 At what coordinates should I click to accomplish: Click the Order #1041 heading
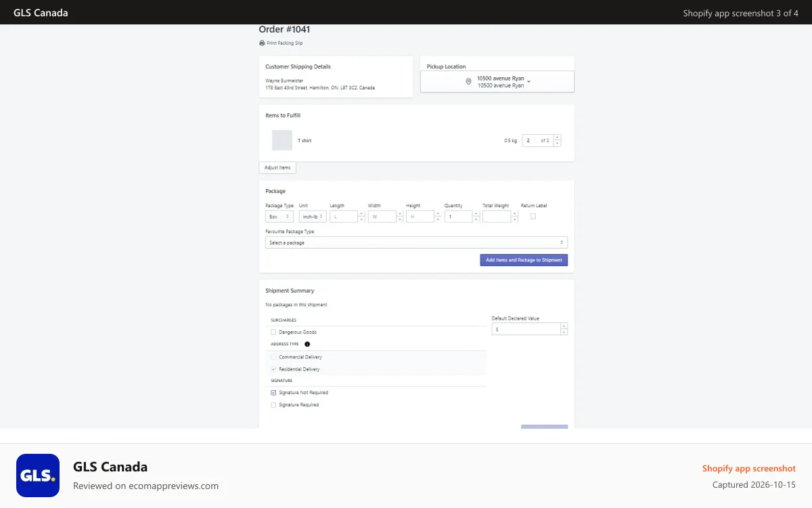[284, 29]
